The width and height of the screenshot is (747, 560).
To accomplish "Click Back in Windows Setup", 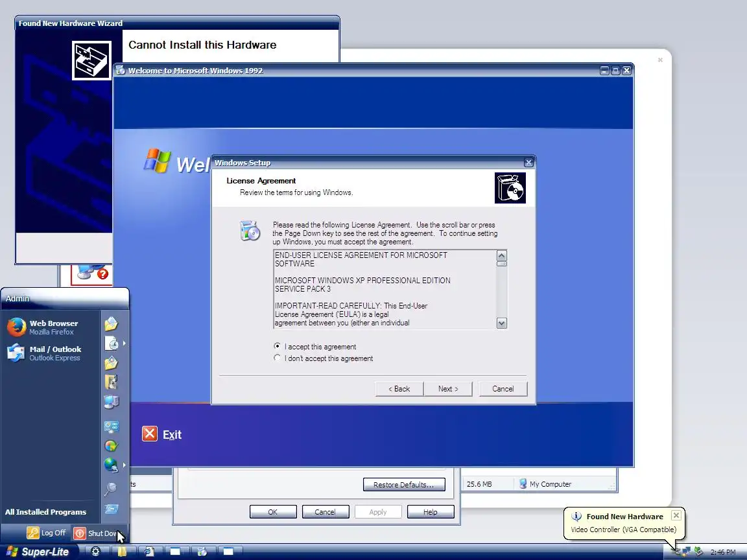I will 399,389.
